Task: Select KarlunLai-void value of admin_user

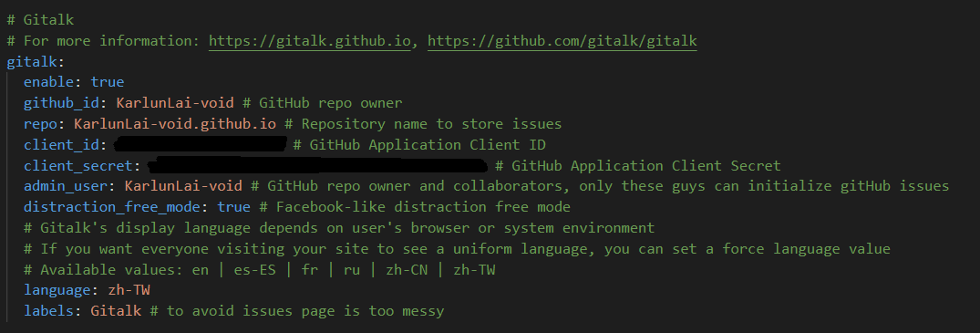Action: [183, 186]
